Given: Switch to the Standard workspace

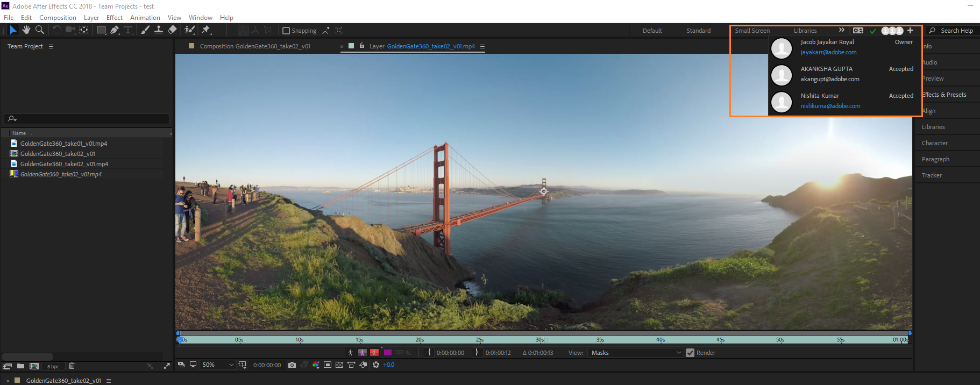Looking at the screenshot, I should [x=699, y=31].
